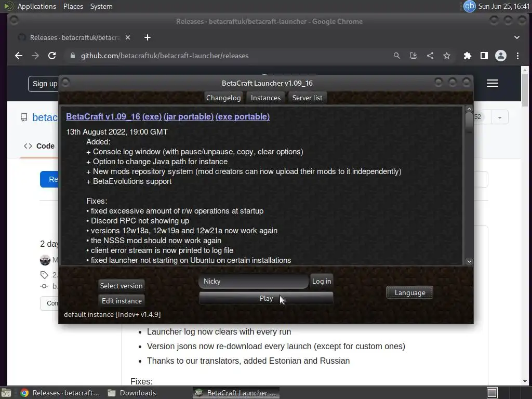Click Chrome page scrollbar down arrow
The height and width of the screenshot is (399, 532).
point(525,381)
